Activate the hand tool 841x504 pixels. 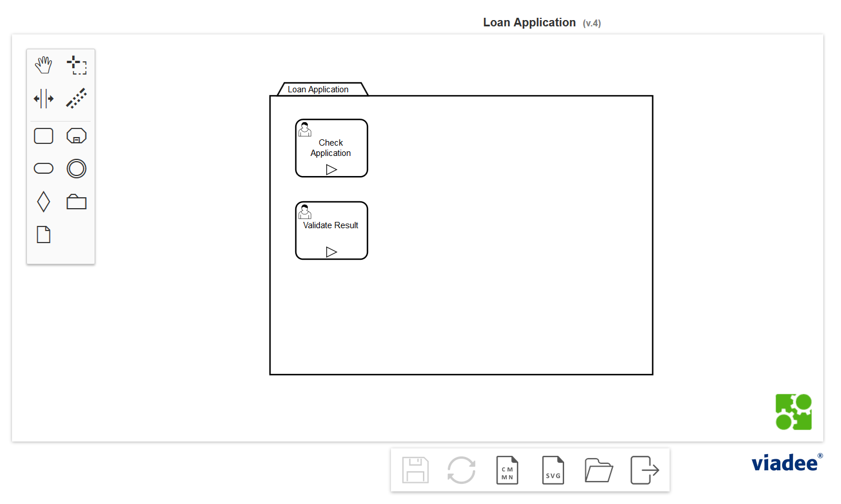tap(44, 65)
